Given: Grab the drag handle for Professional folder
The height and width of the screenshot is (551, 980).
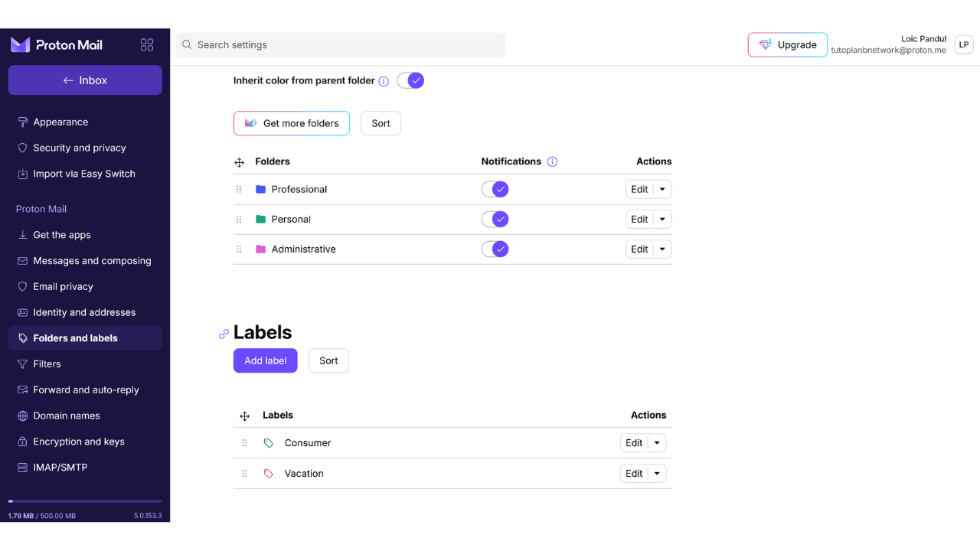Looking at the screenshot, I should click(239, 189).
